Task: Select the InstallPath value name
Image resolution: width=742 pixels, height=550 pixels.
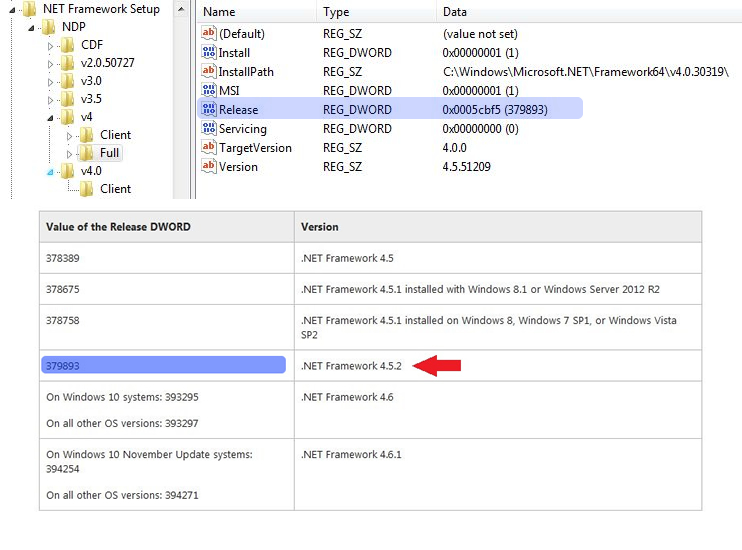Action: pos(246,72)
